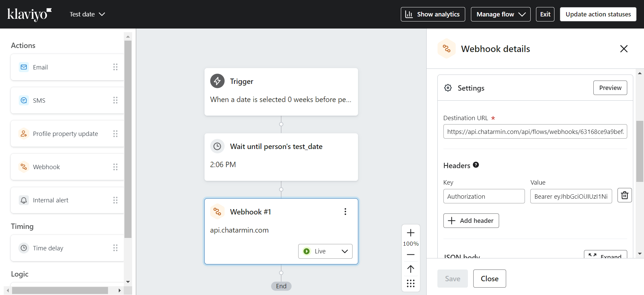The height and width of the screenshot is (295, 644).
Task: Open the Live status dropdown
Action: pos(325,251)
